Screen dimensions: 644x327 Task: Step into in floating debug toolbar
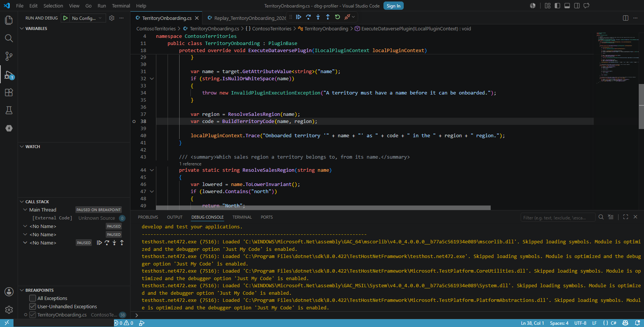pyautogui.click(x=318, y=17)
